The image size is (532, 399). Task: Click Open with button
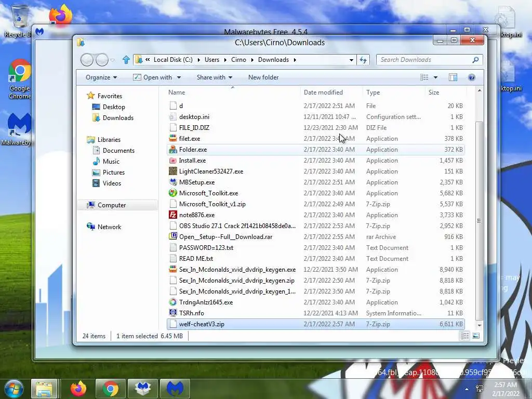click(x=153, y=77)
